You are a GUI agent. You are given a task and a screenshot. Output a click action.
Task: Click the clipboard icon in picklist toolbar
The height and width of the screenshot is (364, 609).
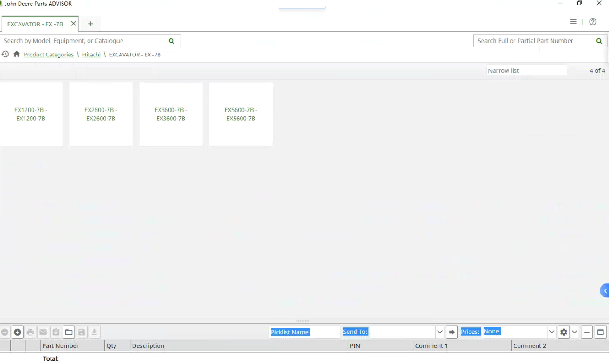click(56, 332)
